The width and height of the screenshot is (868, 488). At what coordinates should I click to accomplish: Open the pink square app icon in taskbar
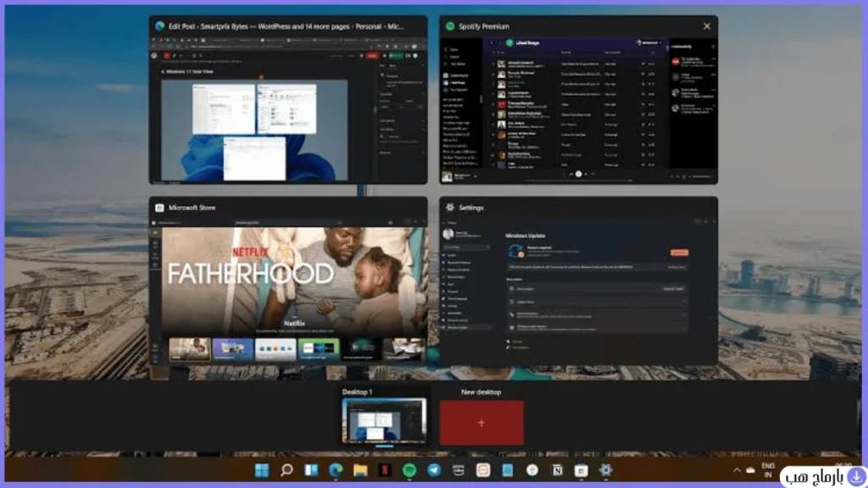[x=483, y=470]
